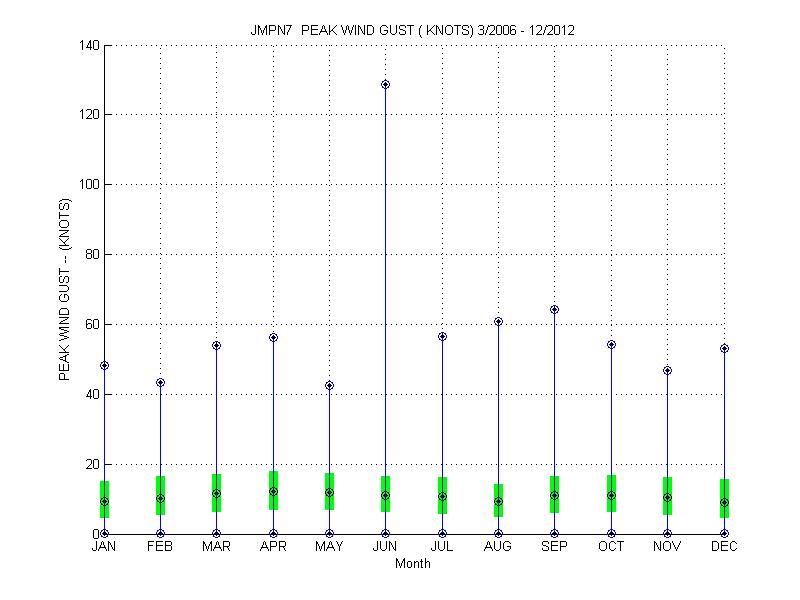The image size is (800, 600).
Task: Click the JUN mean marker inside green bar
Action: (385, 495)
